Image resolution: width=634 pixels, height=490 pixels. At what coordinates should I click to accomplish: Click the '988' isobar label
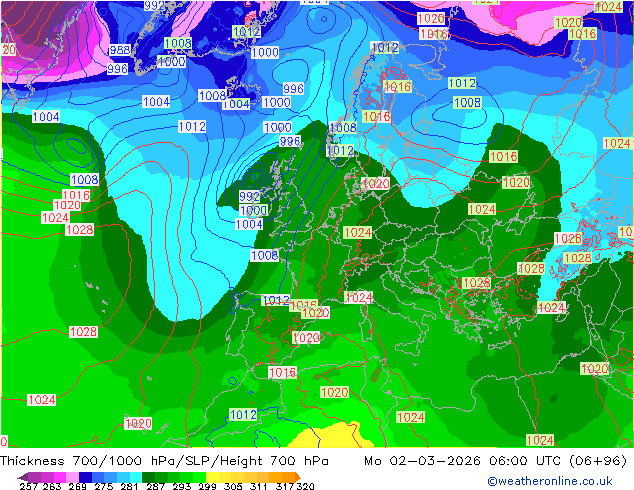click(x=120, y=50)
